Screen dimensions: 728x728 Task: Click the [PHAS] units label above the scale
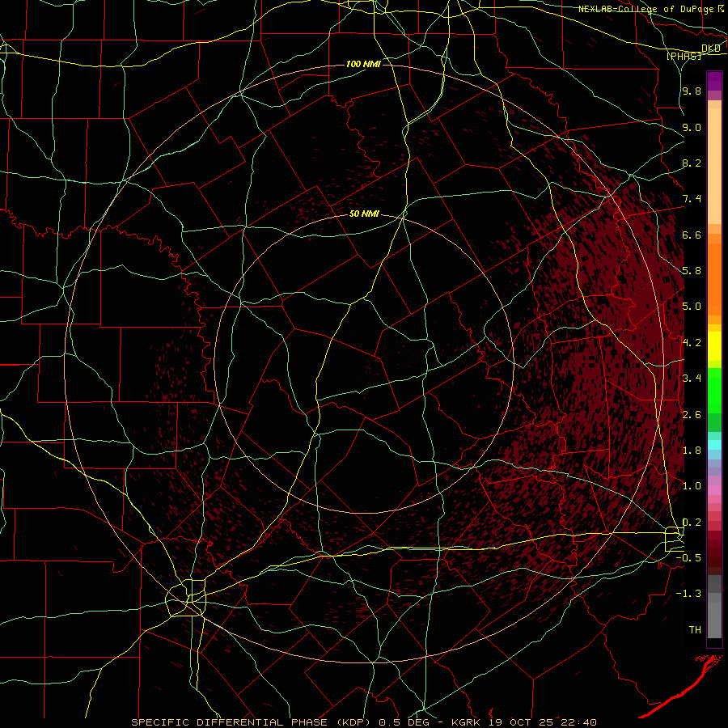(x=684, y=56)
